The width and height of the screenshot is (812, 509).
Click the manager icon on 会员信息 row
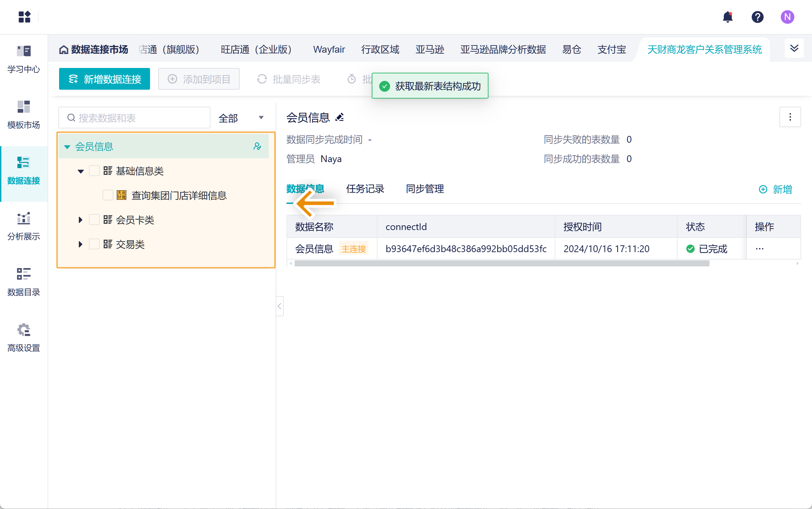(257, 146)
